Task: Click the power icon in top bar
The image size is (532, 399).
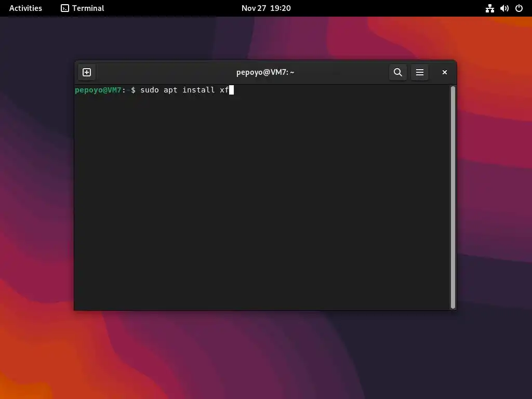Action: [519, 8]
